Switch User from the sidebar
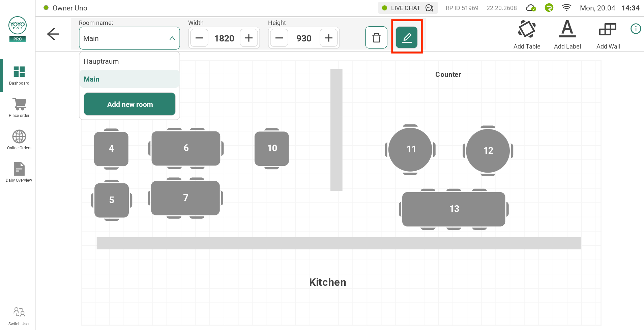Image resolution: width=644 pixels, height=330 pixels. coord(19,315)
